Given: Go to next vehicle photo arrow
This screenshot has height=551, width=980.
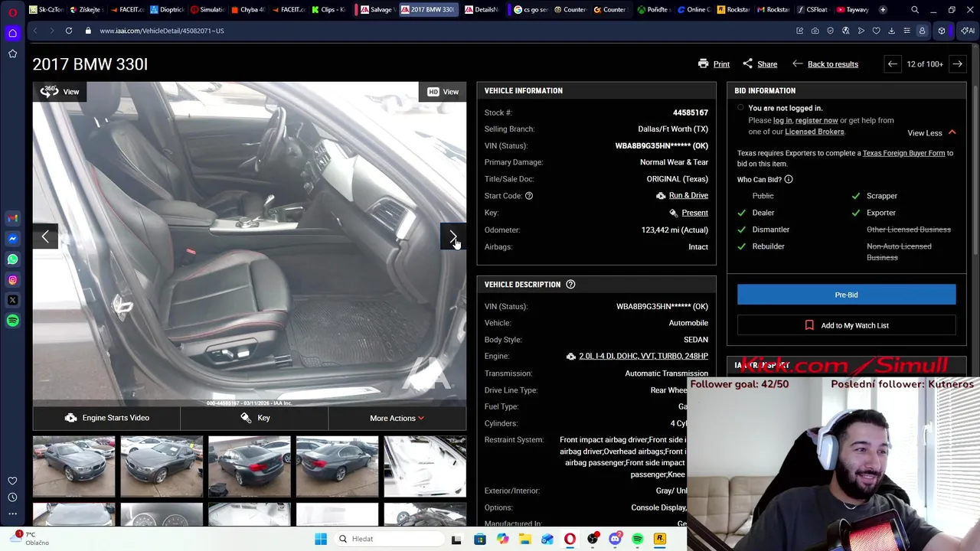Looking at the screenshot, I should pos(452,237).
